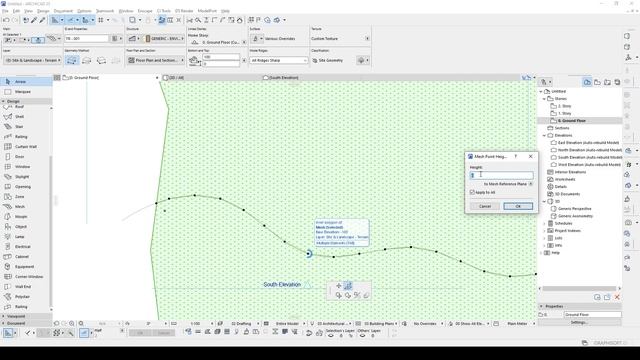Select the third mesh geometry method
Screen dimensions: 640x360
pyautogui.click(x=101, y=60)
